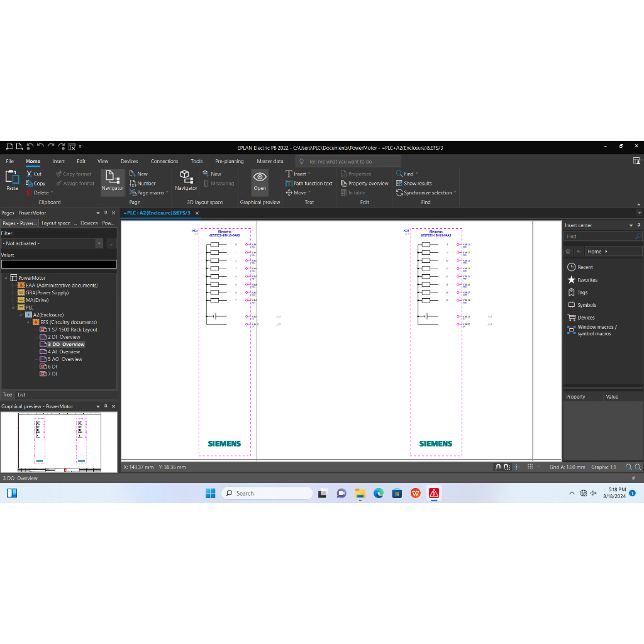Click the Find magnifier in ribbon
Viewport: 644px width, 644px height.
pos(399,174)
